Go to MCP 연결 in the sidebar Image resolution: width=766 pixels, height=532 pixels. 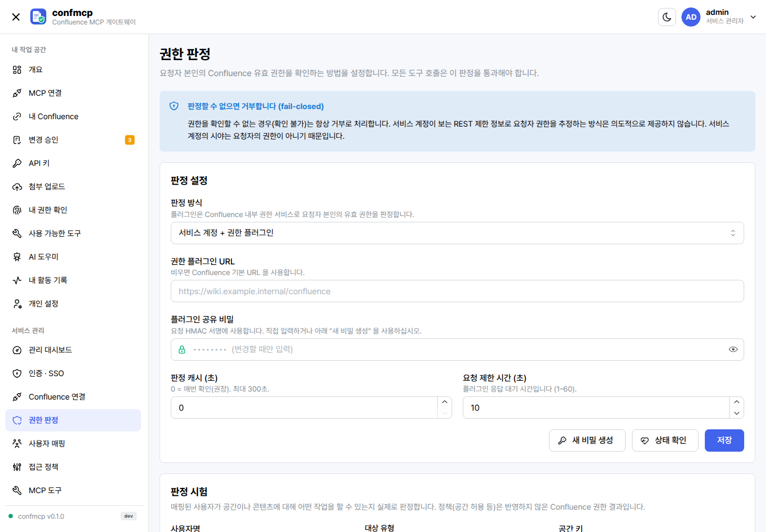tap(73, 93)
